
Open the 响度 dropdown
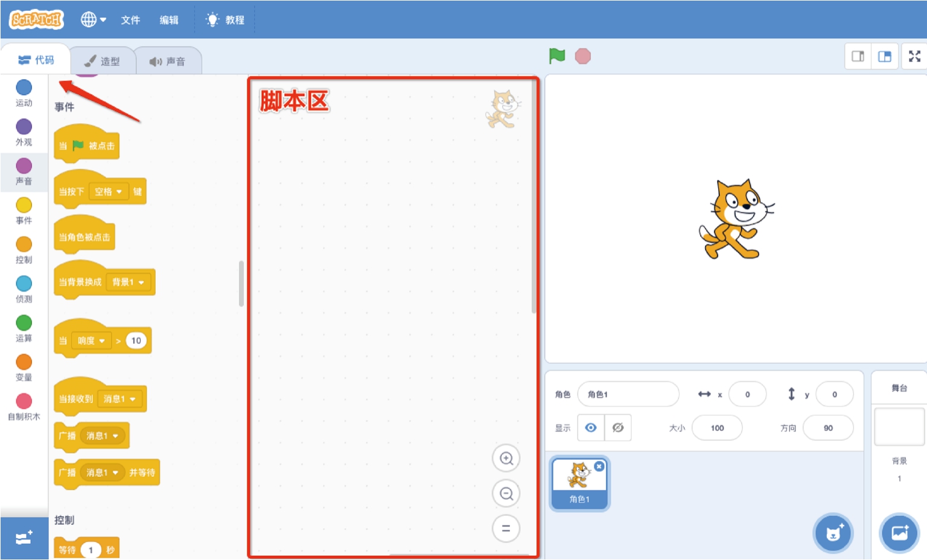(91, 340)
